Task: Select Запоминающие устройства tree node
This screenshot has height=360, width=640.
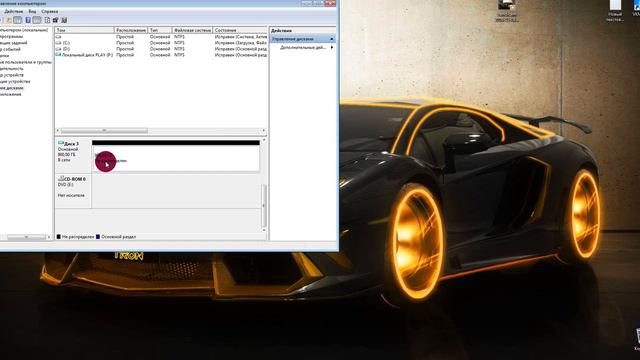Action: 15,82
